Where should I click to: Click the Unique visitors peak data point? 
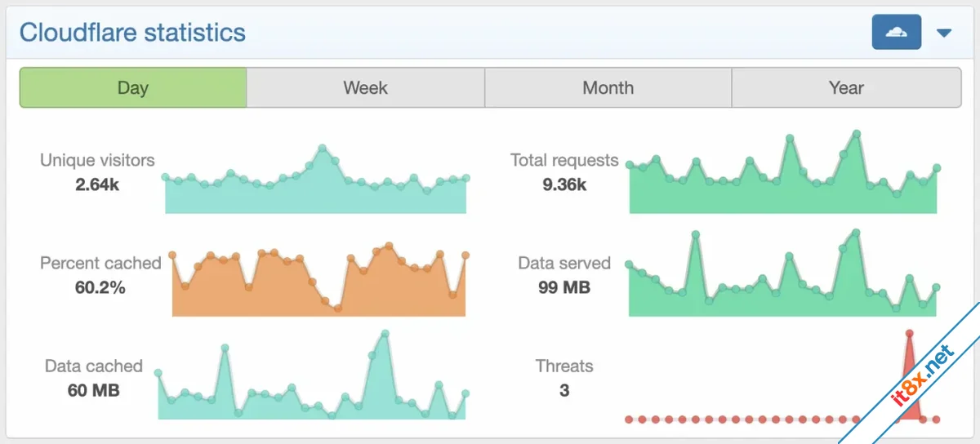(x=323, y=149)
